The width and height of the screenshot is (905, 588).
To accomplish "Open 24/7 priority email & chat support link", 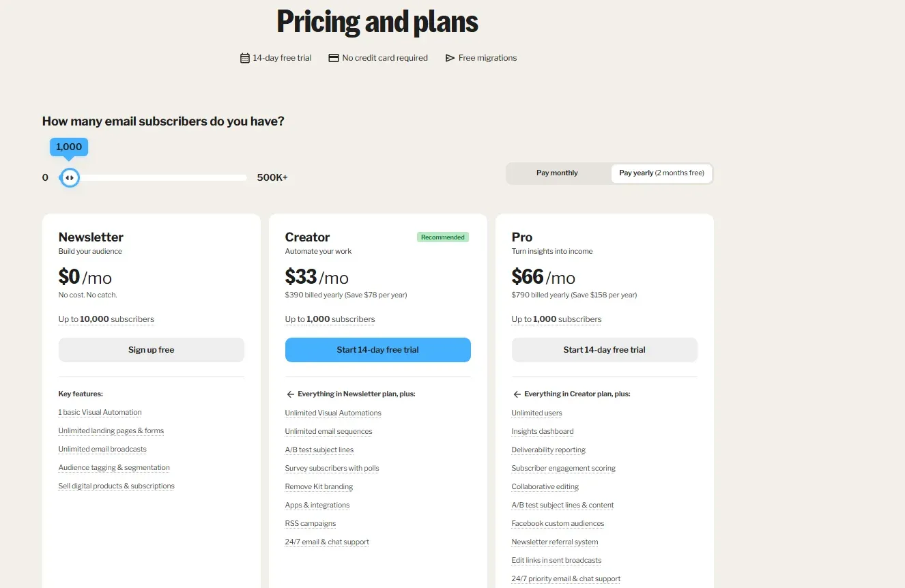I will (x=566, y=578).
